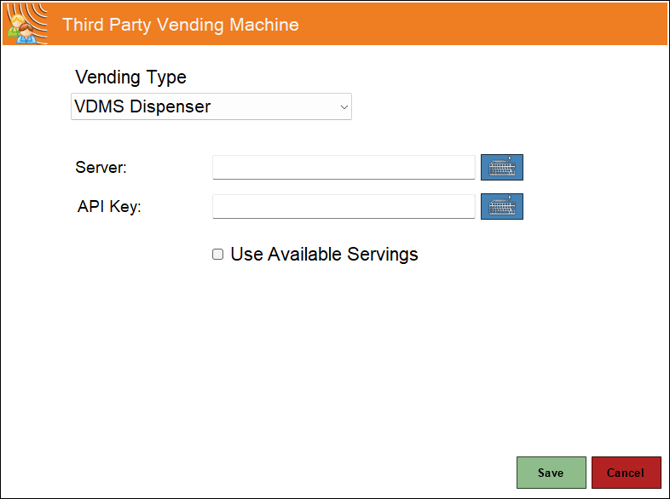Click the application logo in title bar
Screen dimensions: 670x499
click(26, 24)
